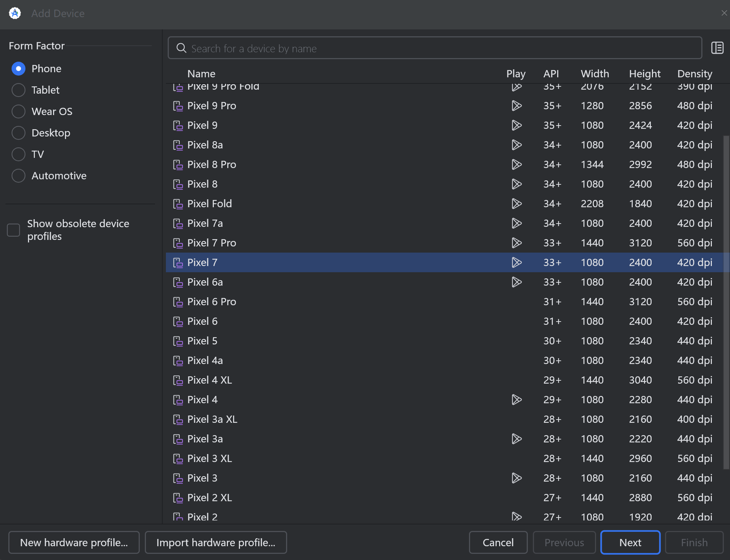The image size is (730, 560).
Task: Click the device search field
Action: point(435,48)
